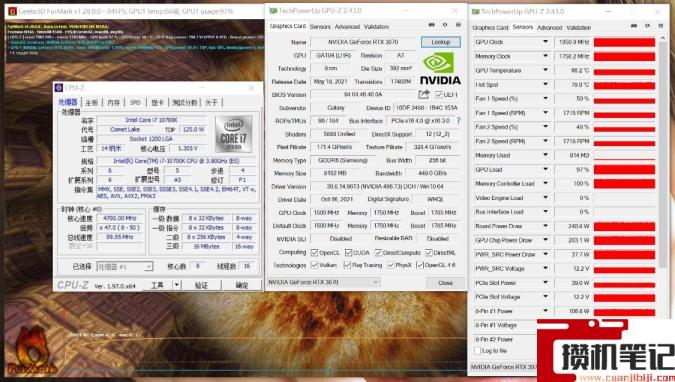Open the 测试分数 tab in CPU-Z
Image resolution: width=675 pixels, height=382 pixels.
click(185, 102)
